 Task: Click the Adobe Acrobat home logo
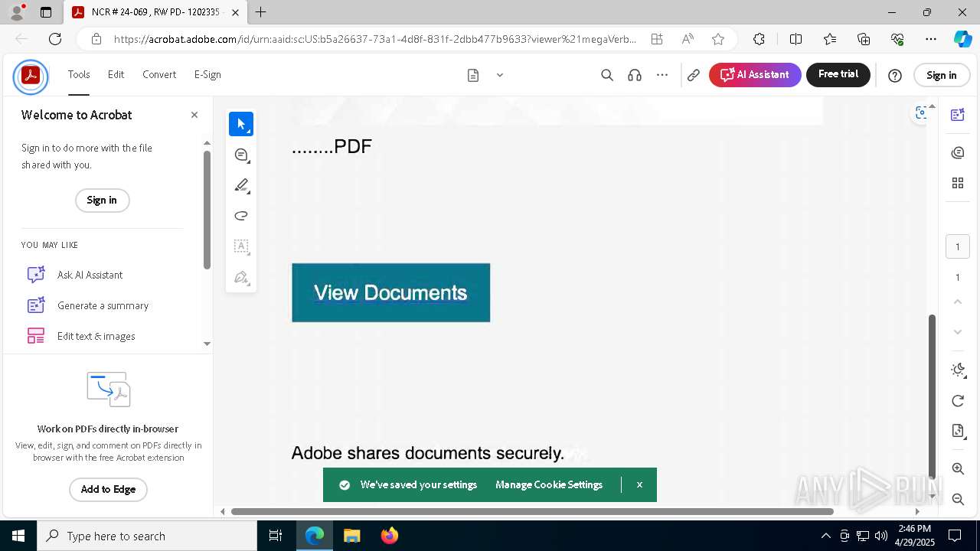click(31, 75)
